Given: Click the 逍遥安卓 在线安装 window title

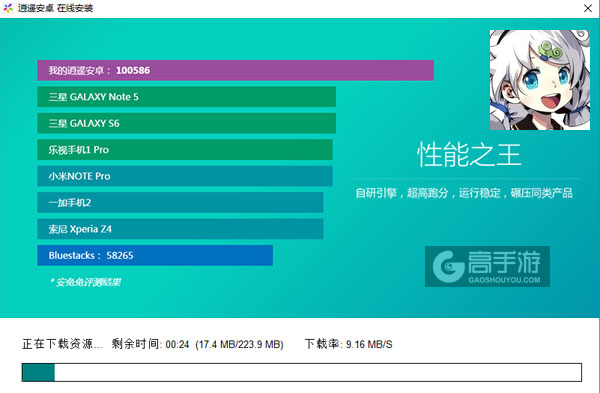Looking at the screenshot, I should [55, 8].
